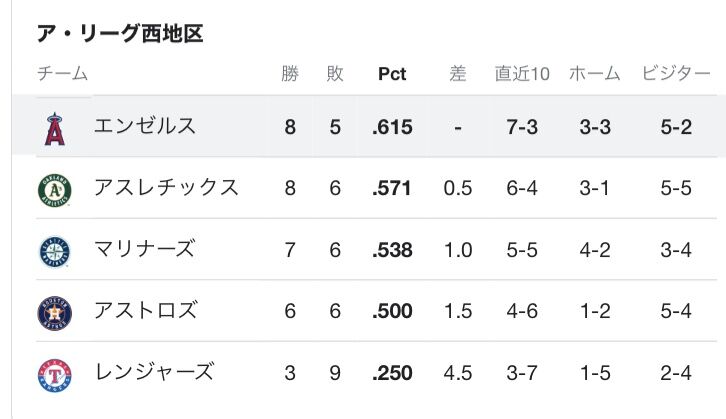Click the Angels team logo
The width and height of the screenshot is (726, 419).
coord(55,128)
